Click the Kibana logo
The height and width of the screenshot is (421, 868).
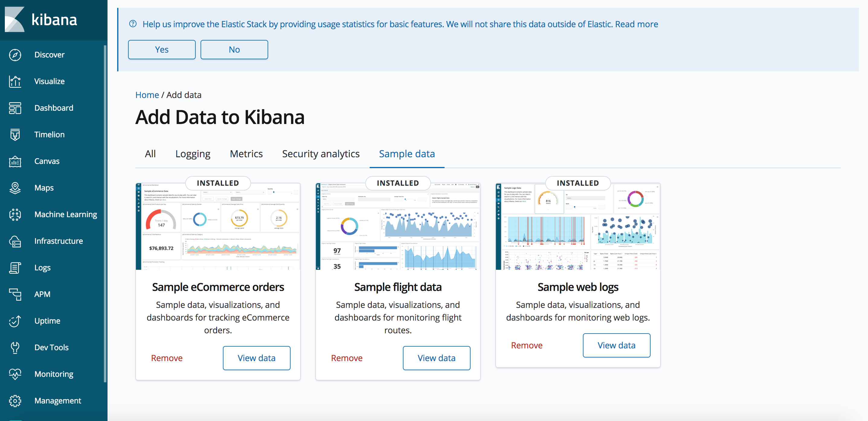point(15,20)
